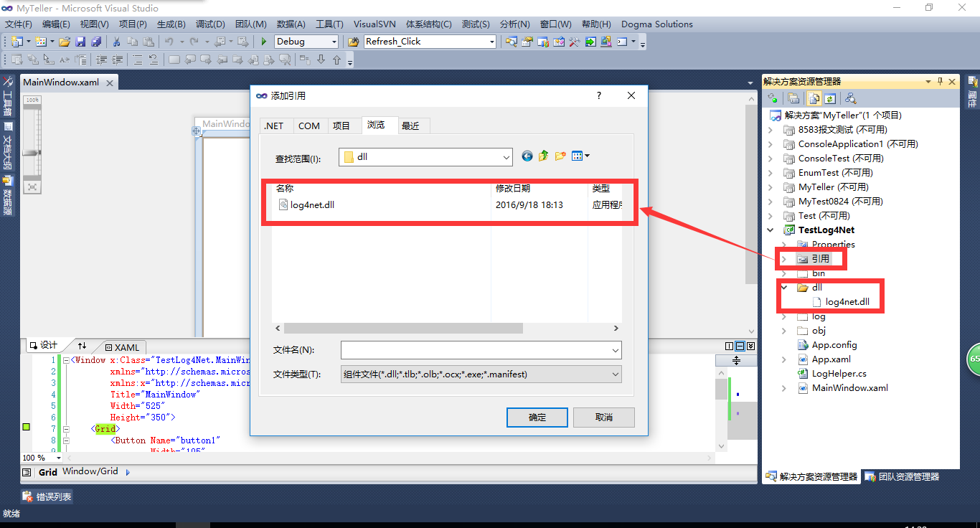Switch to the 项目 tab in dialog

pos(341,126)
